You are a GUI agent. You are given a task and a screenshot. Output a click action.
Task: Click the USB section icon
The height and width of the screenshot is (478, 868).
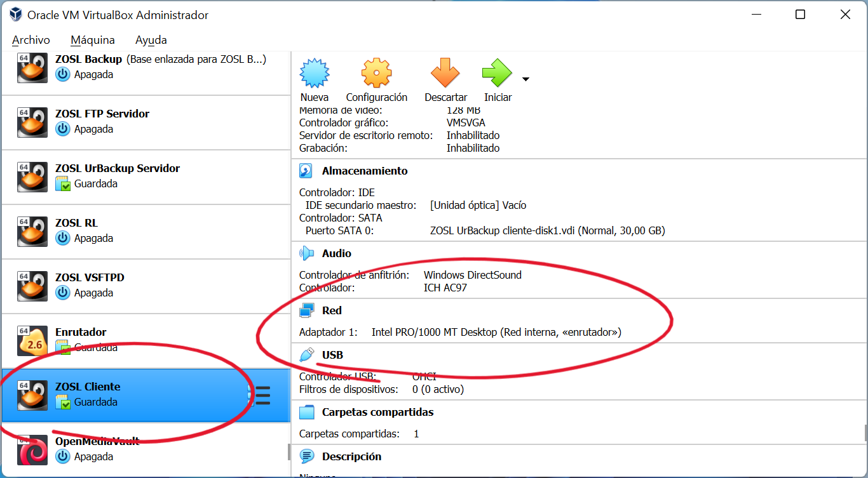pyautogui.click(x=307, y=355)
